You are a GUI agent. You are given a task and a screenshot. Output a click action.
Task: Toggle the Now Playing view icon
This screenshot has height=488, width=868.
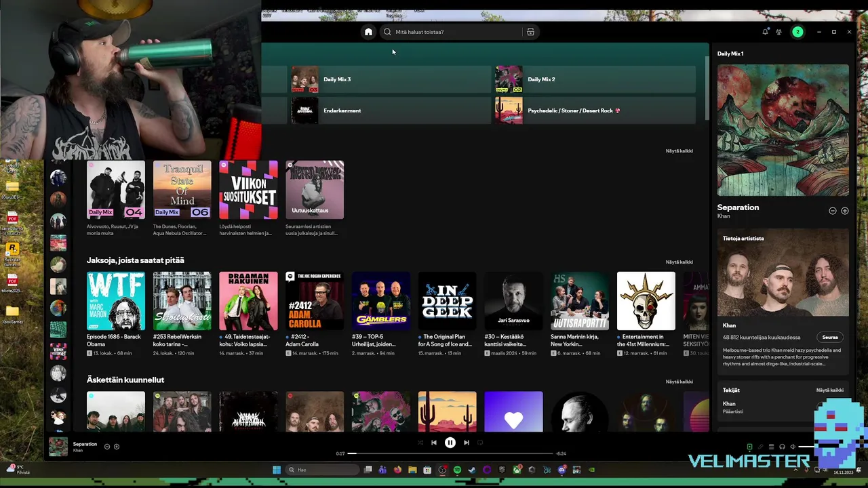click(x=749, y=447)
